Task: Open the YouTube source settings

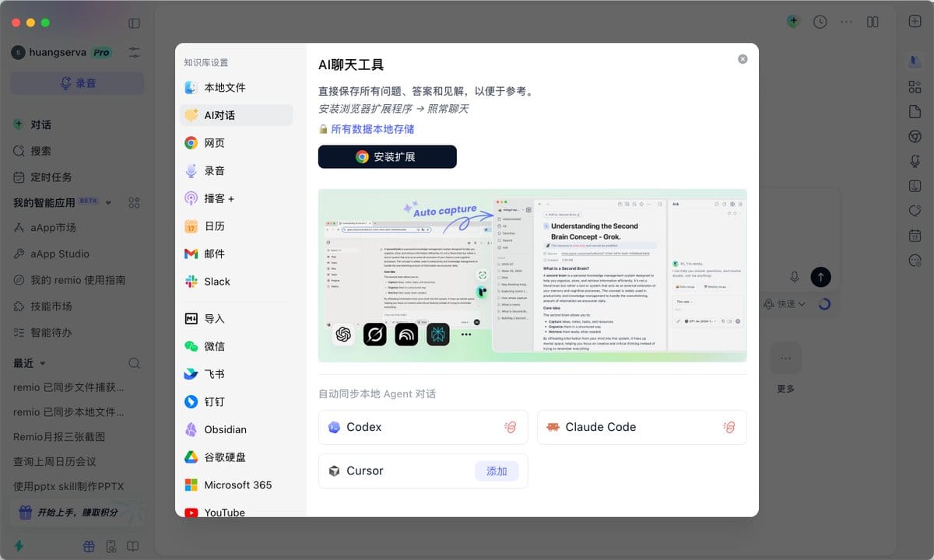Action: pyautogui.click(x=237, y=511)
